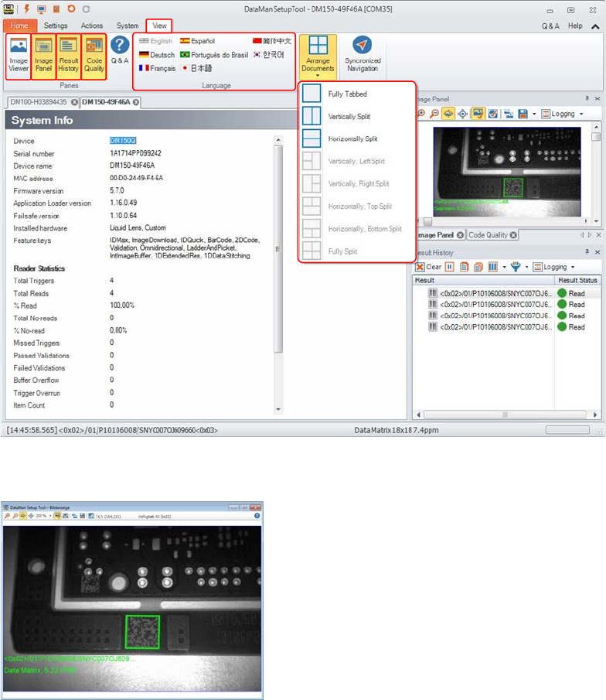Click the Result Status column header
This screenshot has height=700, width=606.
(577, 280)
